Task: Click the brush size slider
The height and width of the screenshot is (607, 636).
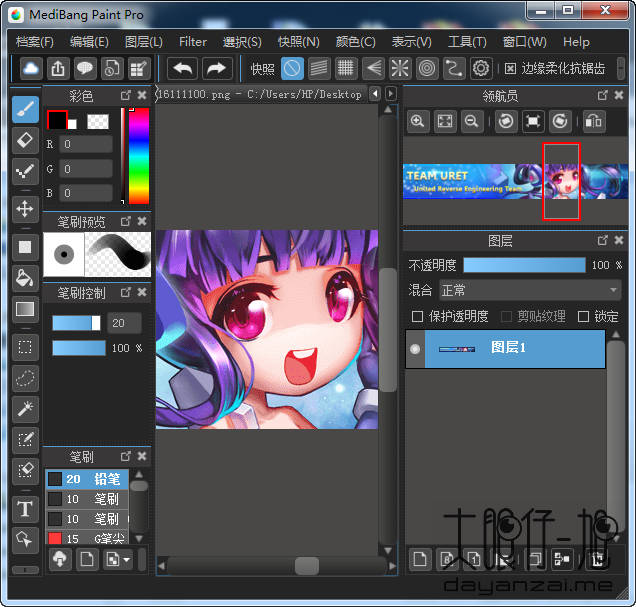Action: coord(76,323)
